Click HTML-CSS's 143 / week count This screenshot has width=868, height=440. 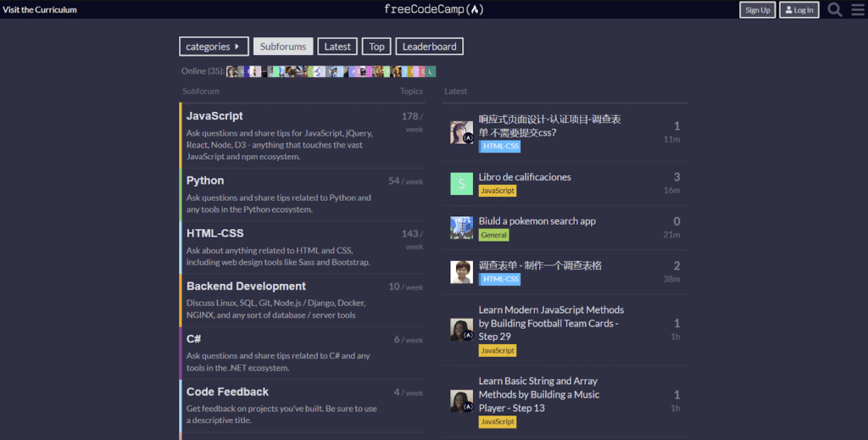pyautogui.click(x=413, y=240)
